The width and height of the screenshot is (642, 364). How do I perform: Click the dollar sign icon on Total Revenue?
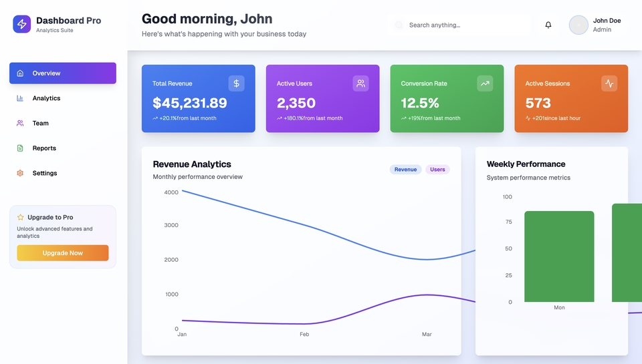pos(236,83)
